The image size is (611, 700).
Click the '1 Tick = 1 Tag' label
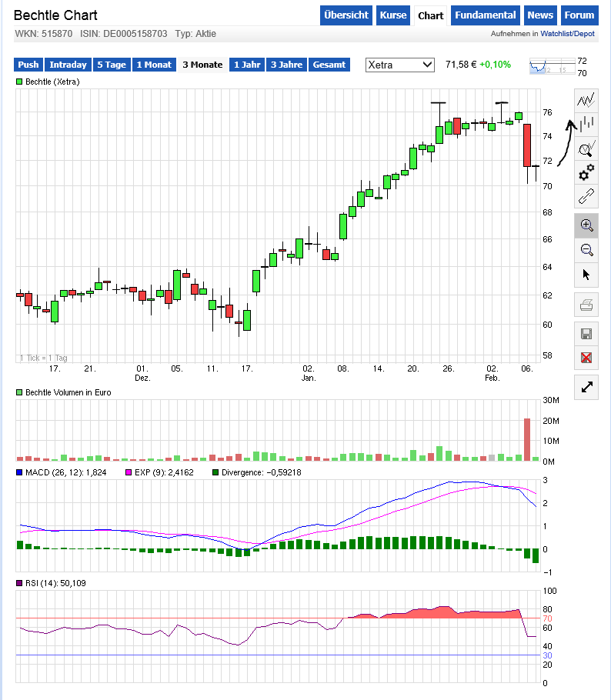(x=43, y=358)
